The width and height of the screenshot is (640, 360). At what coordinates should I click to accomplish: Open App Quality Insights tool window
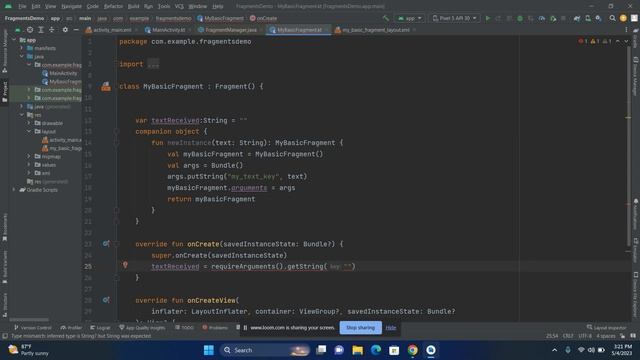pyautogui.click(x=142, y=327)
